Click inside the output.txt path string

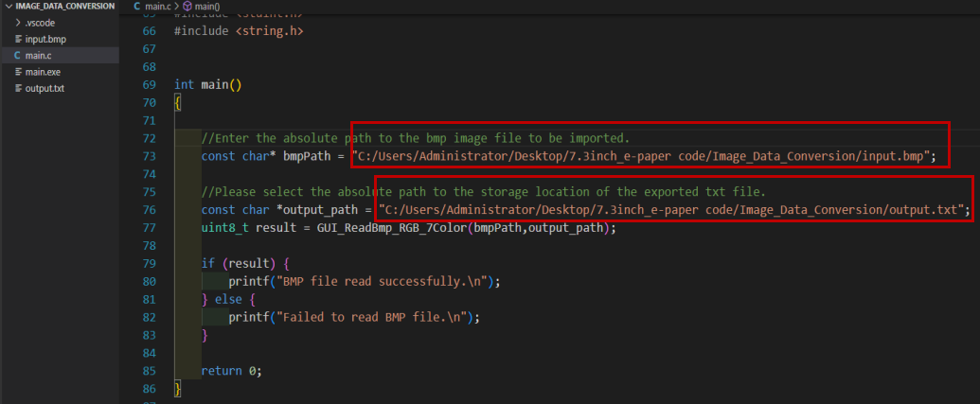pos(672,210)
